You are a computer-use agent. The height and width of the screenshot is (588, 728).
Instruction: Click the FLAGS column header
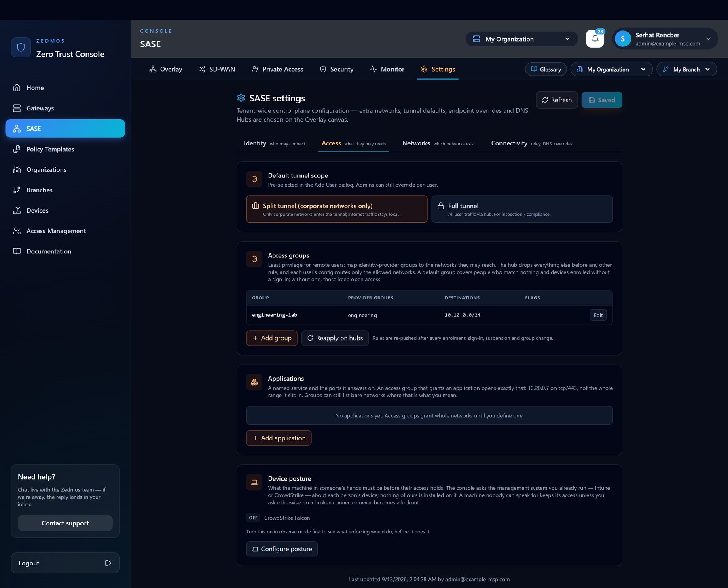coord(532,298)
